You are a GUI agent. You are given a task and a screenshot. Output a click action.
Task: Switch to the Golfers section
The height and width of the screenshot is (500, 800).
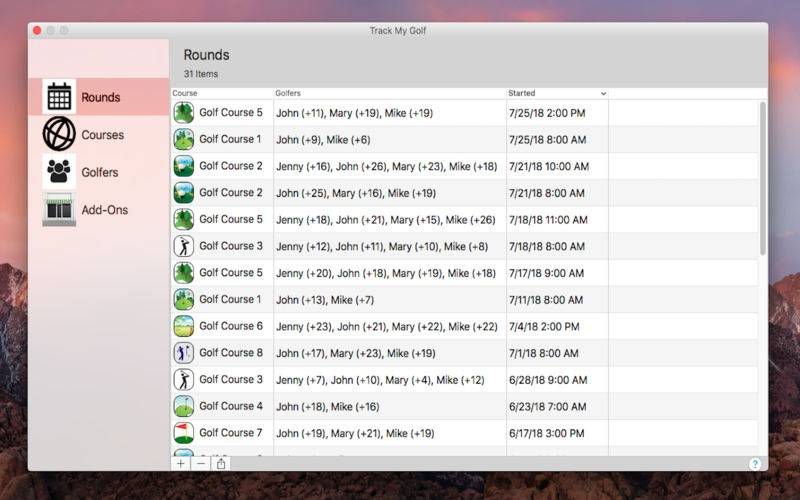click(x=99, y=172)
